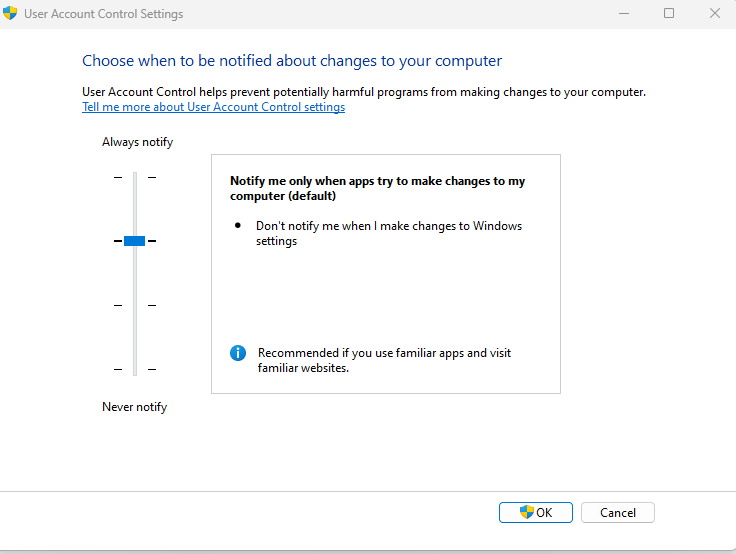This screenshot has width=736, height=554.
Task: Click the blue info icon beside Recommended text
Action: pos(238,353)
